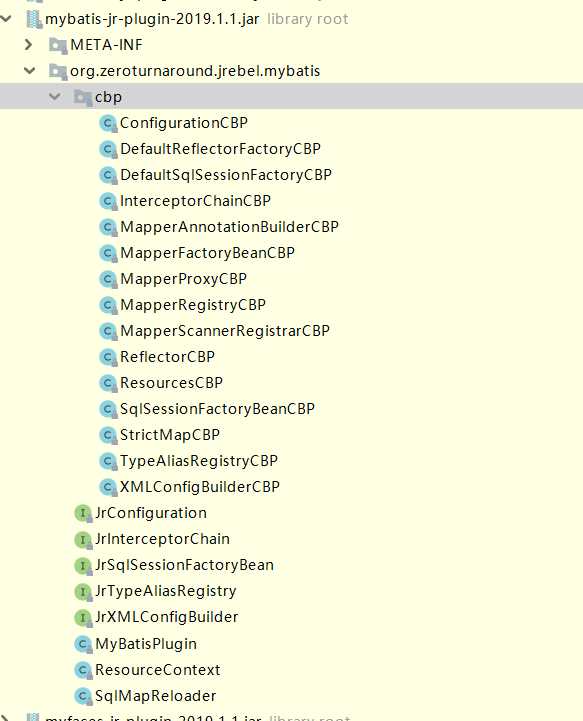Click the org.zeroturnaround.jrebel.mybatis package icon

[x=58, y=72]
